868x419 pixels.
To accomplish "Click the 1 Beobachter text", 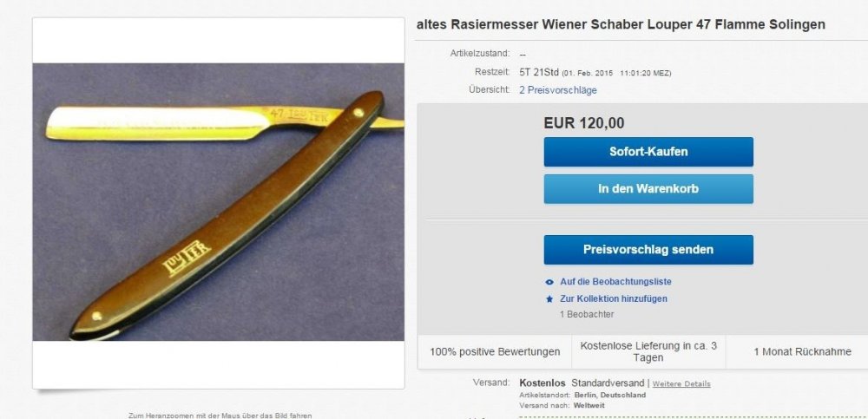I will 587,314.
